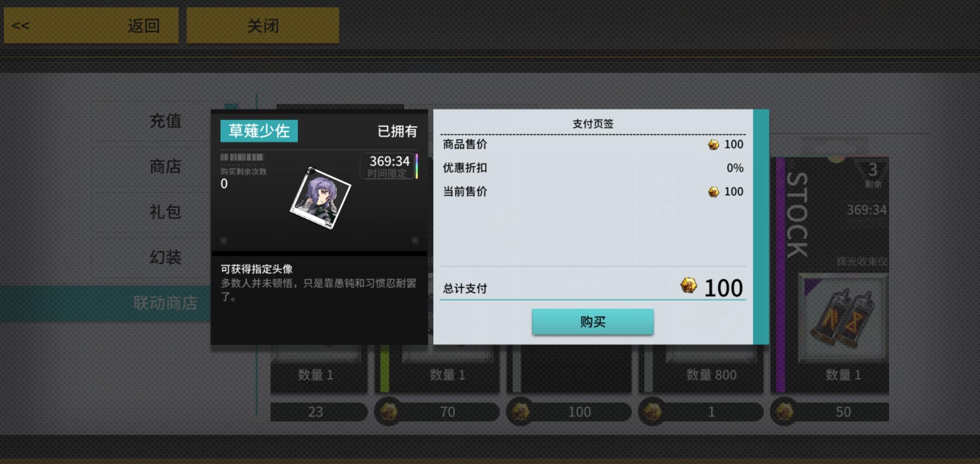This screenshot has height=464, width=980.
Task: Select the 礼包 gift pack tab
Action: [x=165, y=212]
